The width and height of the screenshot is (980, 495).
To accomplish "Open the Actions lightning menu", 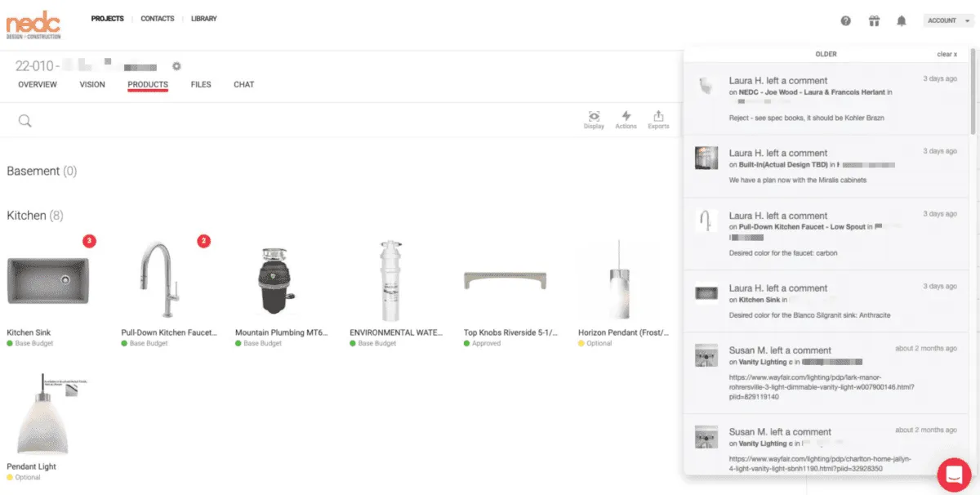I will click(x=626, y=120).
